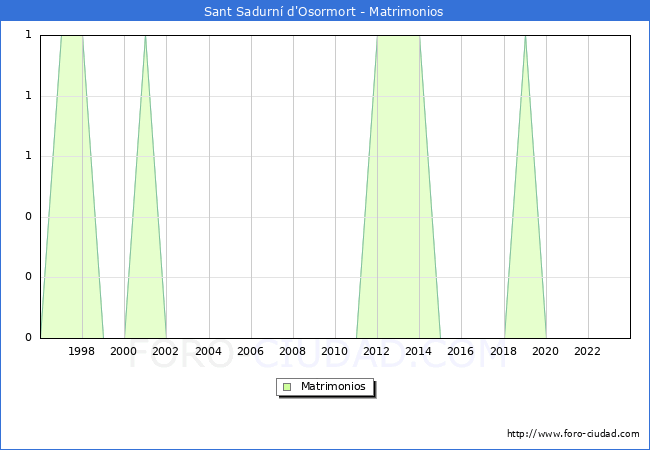This screenshot has height=450, width=650.
Task: Click the 2004 year label on the axis
Action: coord(208,351)
